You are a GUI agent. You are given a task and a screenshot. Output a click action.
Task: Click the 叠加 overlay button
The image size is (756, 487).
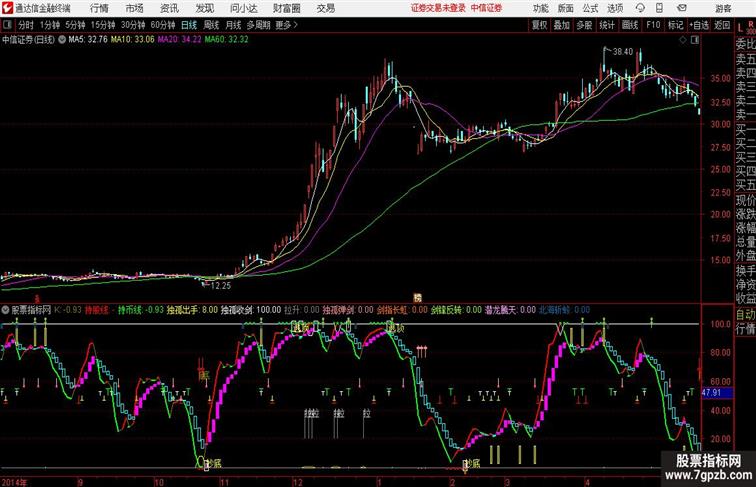click(562, 25)
